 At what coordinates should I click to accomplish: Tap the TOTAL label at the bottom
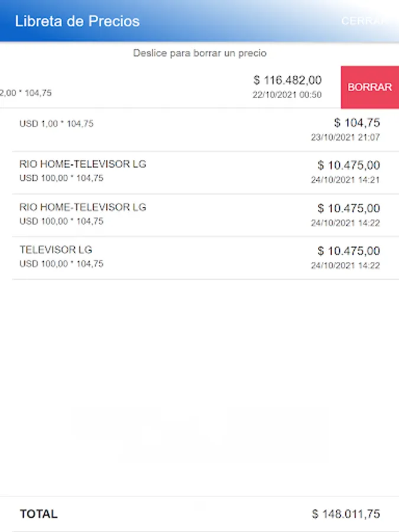tap(38, 514)
